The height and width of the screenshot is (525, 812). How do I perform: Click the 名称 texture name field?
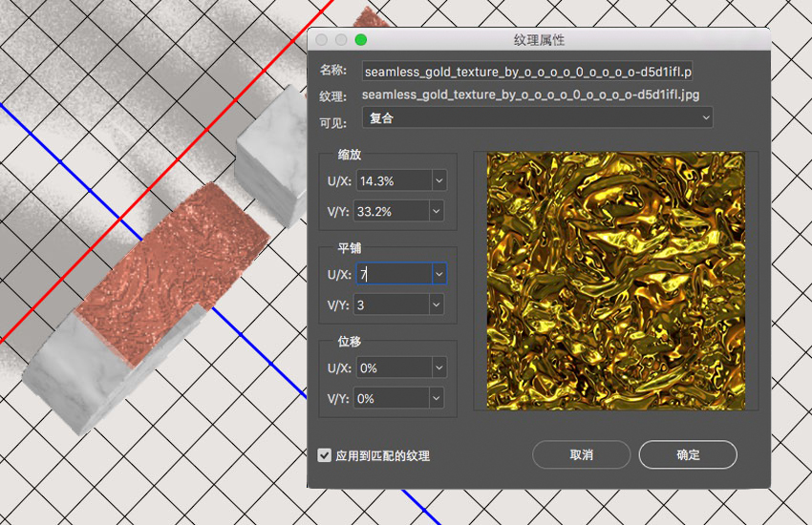[x=527, y=72]
